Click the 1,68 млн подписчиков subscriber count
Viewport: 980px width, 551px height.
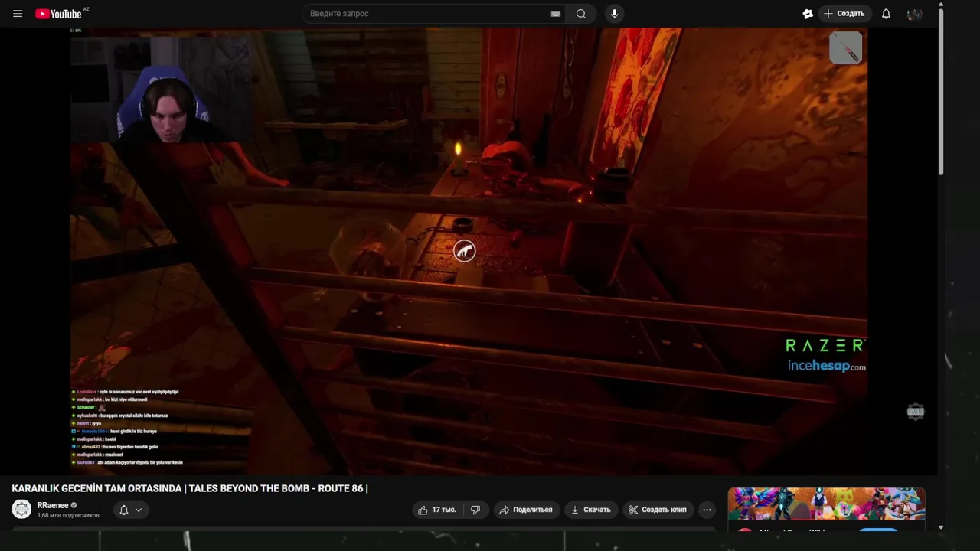pos(68,515)
